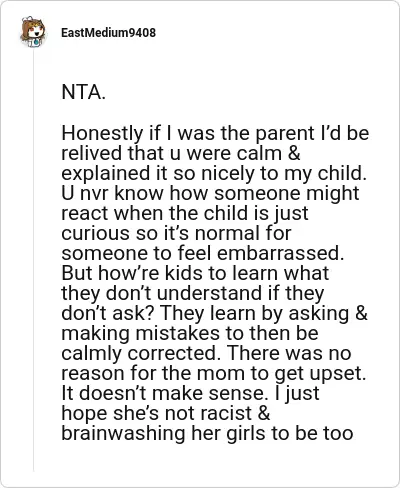
Task: Click the line starting "curious so it's normal"
Action: [176, 233]
